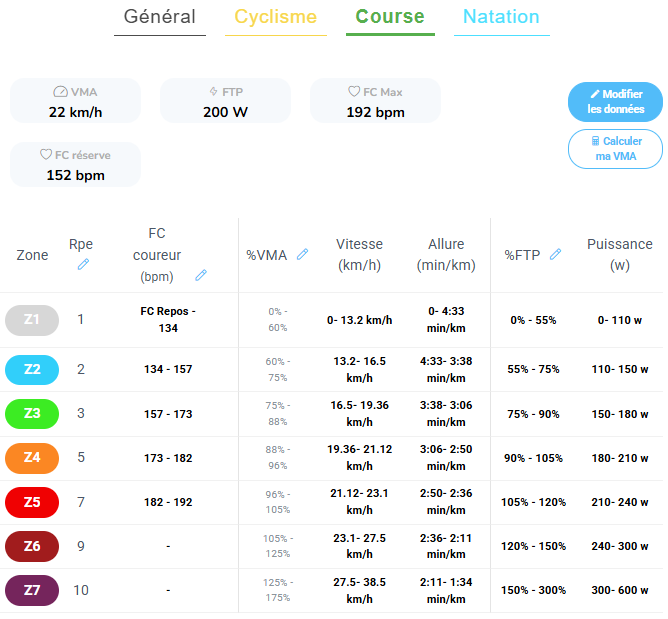Click the FTP 200 W card
The width and height of the screenshot is (668, 619).
pos(225,101)
